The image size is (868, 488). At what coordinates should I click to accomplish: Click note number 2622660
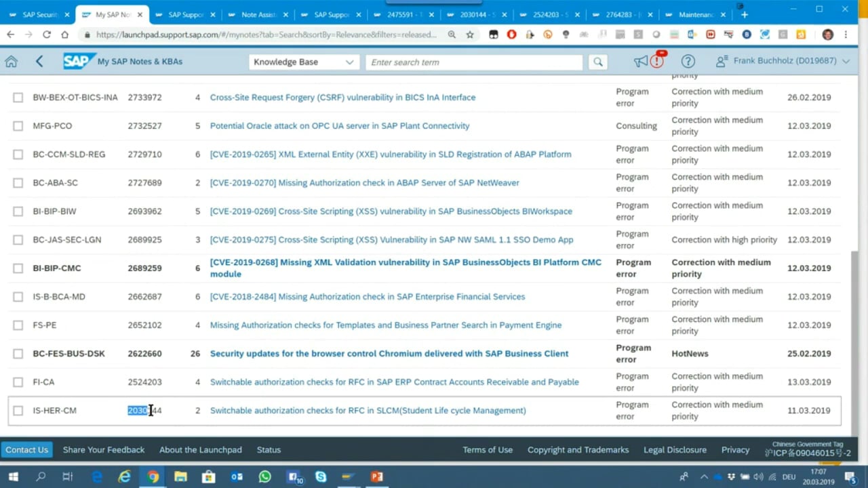coord(144,354)
